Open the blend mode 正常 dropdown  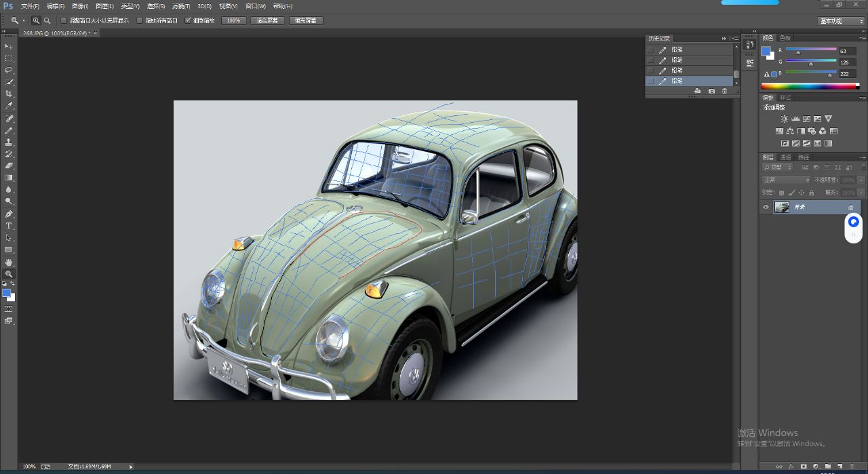(x=787, y=180)
